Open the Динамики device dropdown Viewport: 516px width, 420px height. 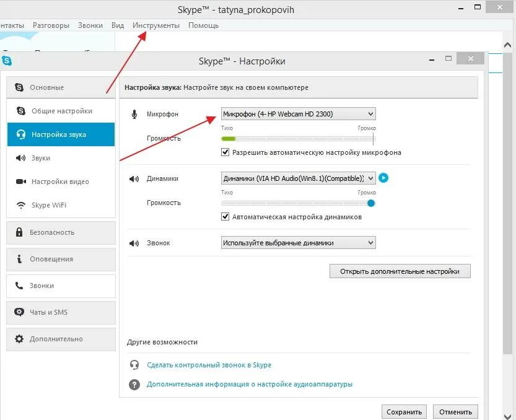pyautogui.click(x=298, y=178)
